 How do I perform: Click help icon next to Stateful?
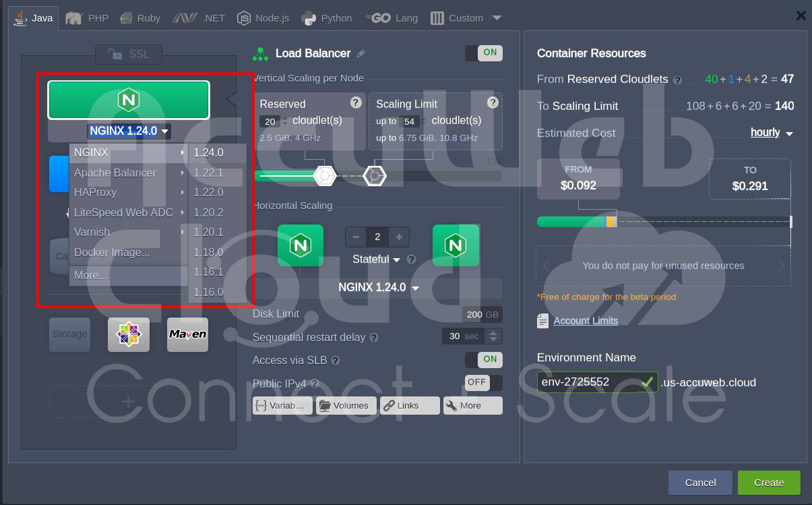[412, 260]
